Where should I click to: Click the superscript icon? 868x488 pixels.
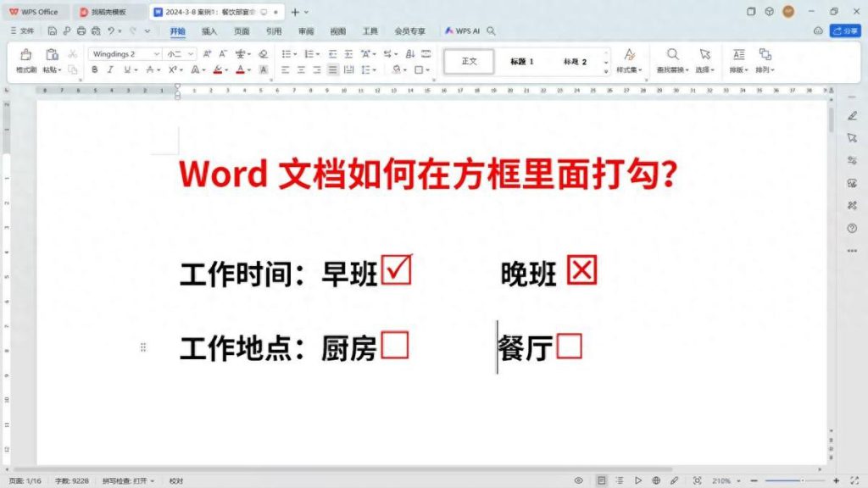coord(171,69)
